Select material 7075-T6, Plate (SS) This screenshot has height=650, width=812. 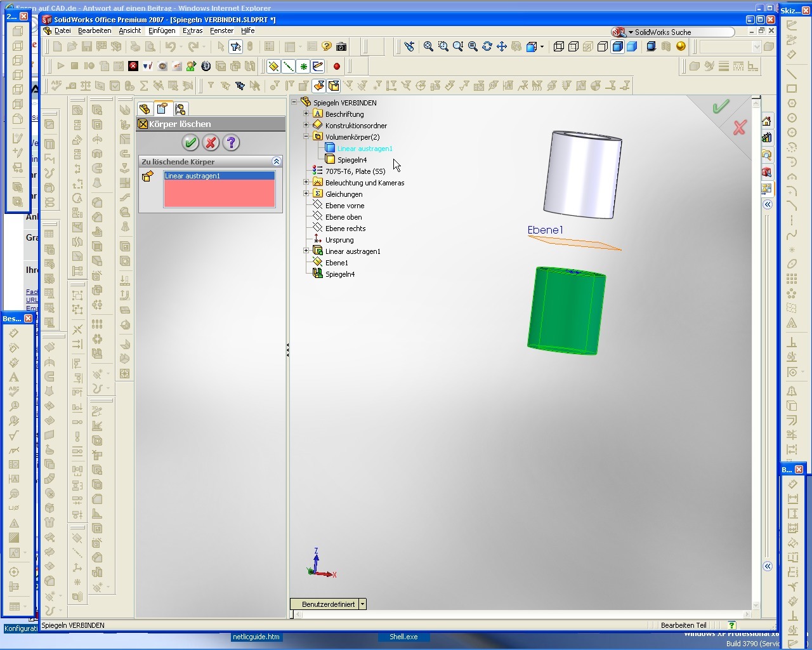(355, 171)
